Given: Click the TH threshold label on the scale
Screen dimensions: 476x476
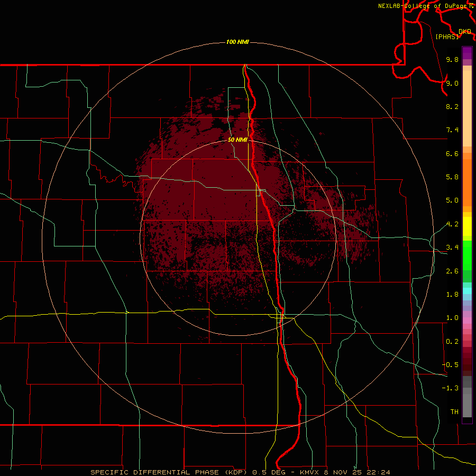Looking at the screenshot, I should click(454, 412).
